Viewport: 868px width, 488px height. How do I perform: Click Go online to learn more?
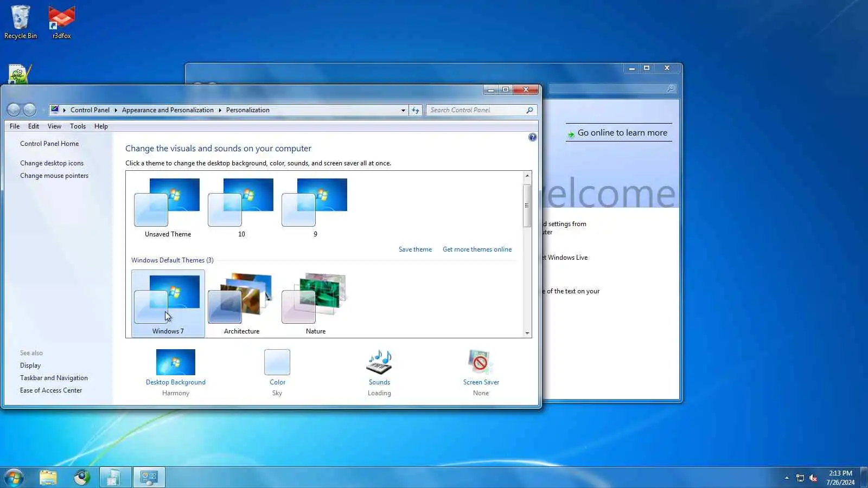(622, 133)
